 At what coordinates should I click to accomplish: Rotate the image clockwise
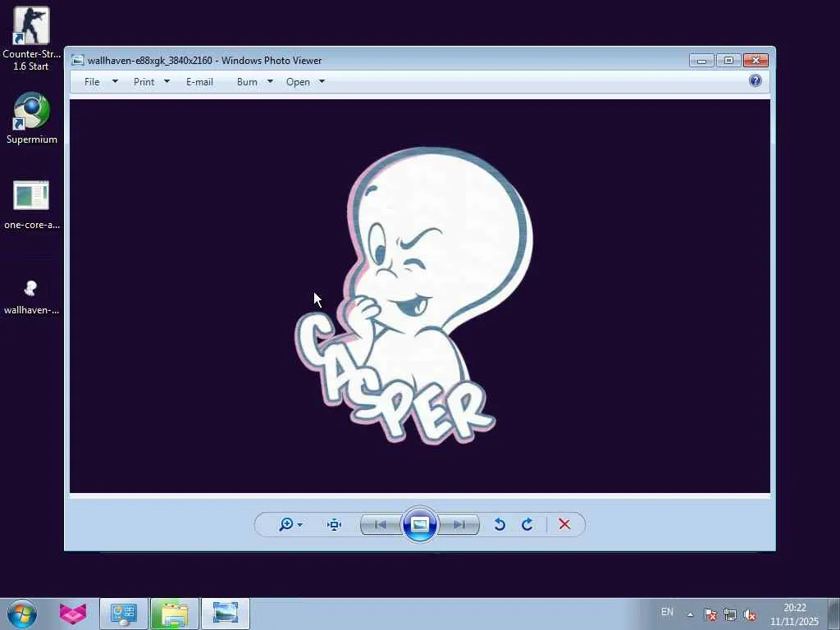click(x=527, y=524)
